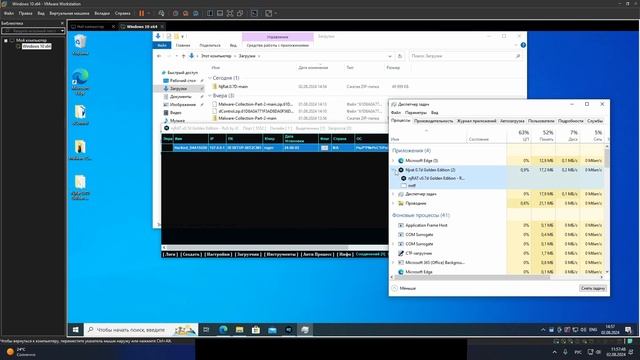The image size is (640, 360).
Task: Click the Поиск: Загрузки search box
Action: click(465, 56)
